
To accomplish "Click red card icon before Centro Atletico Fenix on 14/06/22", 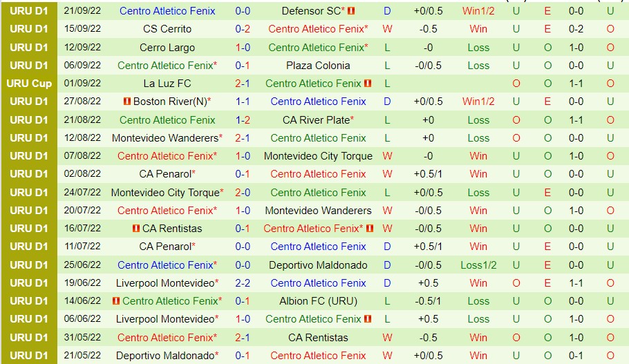I will click(x=116, y=301).
